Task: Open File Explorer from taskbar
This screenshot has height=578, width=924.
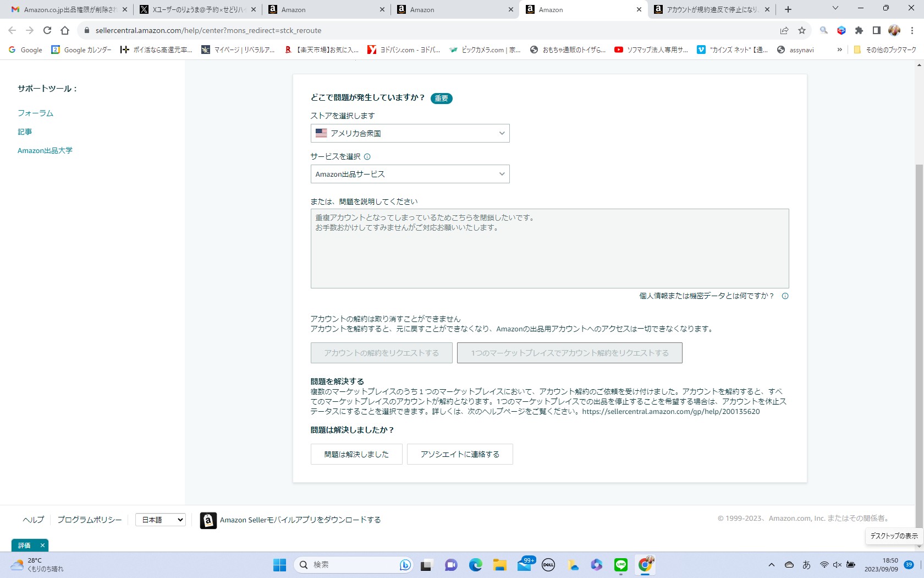Action: 499,565
